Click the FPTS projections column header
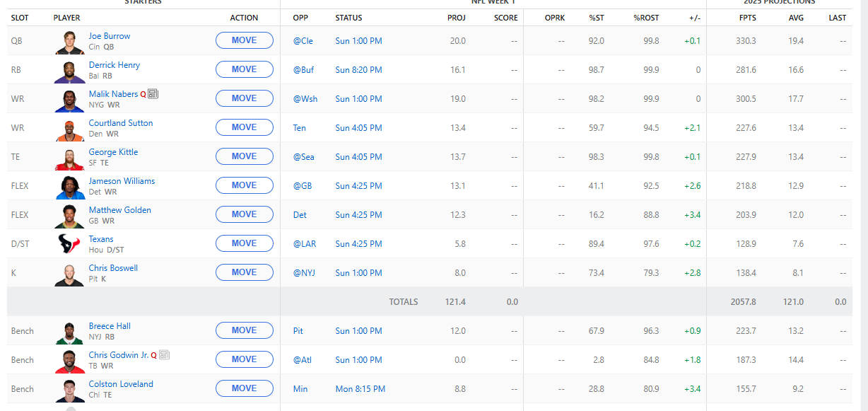Image resolution: width=868 pixels, height=411 pixels. pos(746,18)
